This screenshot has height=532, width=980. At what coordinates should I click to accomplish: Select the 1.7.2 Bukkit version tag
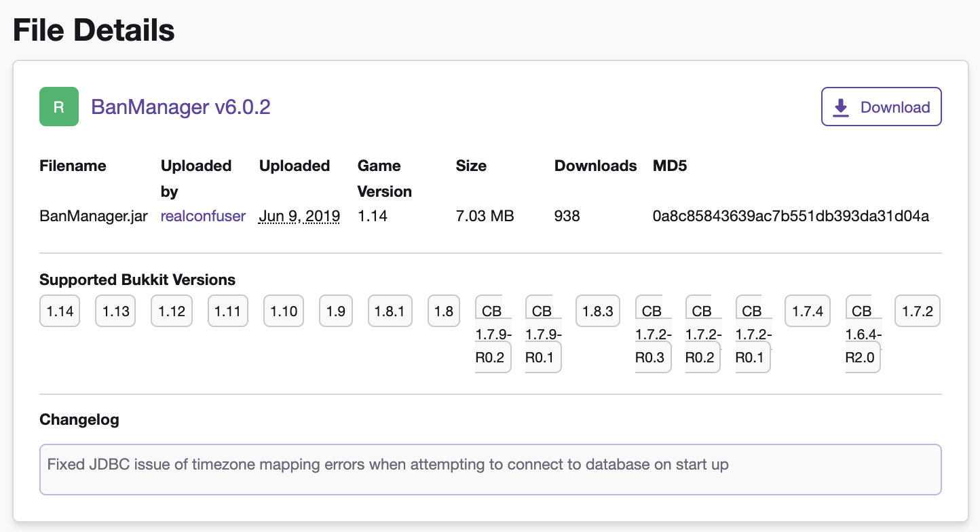click(918, 311)
